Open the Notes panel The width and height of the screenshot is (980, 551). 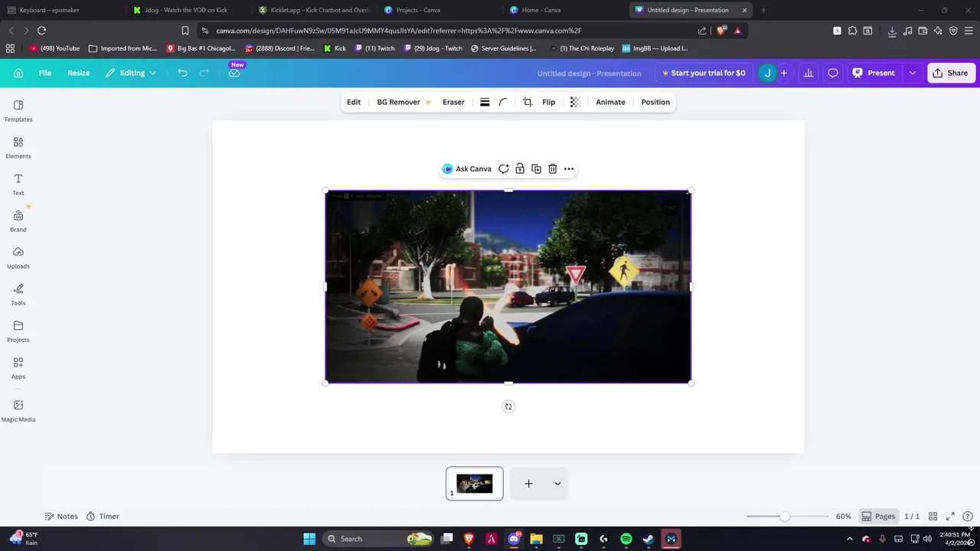tap(61, 517)
